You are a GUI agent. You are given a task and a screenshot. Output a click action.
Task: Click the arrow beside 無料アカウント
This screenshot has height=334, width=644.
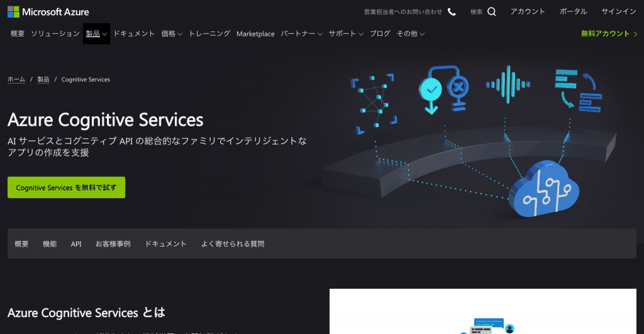pyautogui.click(x=635, y=34)
